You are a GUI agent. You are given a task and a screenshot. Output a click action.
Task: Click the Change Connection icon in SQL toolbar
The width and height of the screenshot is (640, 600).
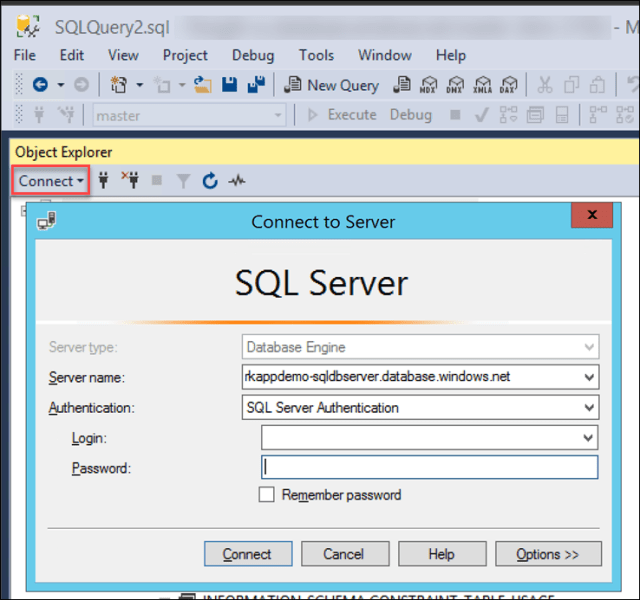tap(66, 115)
